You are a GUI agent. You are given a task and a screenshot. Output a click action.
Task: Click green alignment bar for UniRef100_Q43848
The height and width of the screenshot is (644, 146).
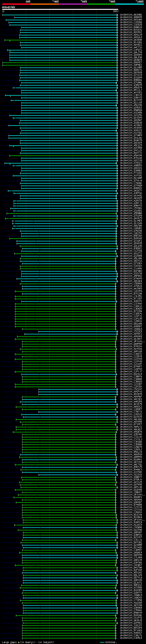pyautogui.click(x=61, y=40)
